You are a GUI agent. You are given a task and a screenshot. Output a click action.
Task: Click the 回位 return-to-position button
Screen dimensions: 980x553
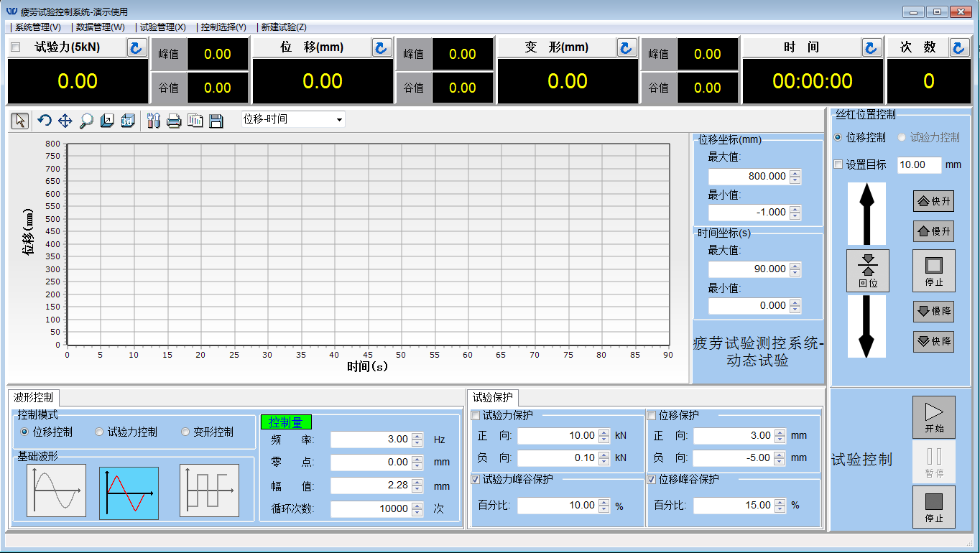[868, 270]
